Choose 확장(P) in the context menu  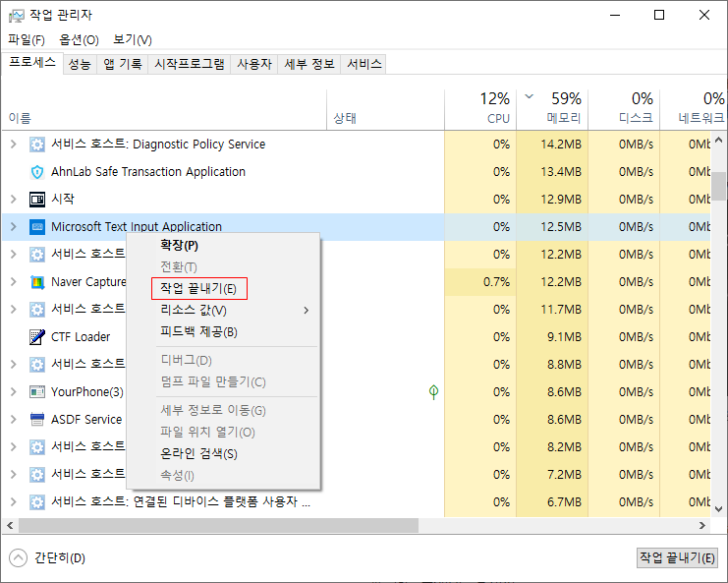[223, 245]
